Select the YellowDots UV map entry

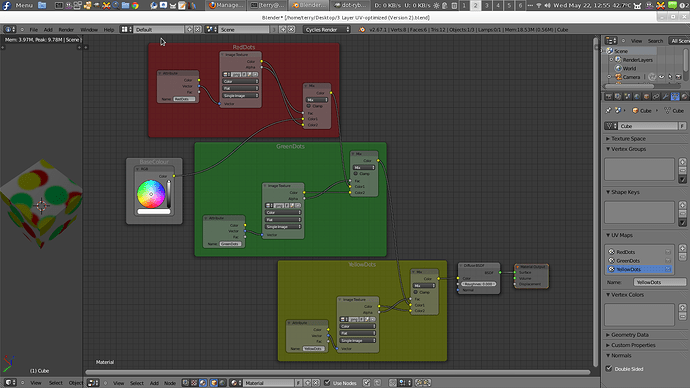[639, 269]
